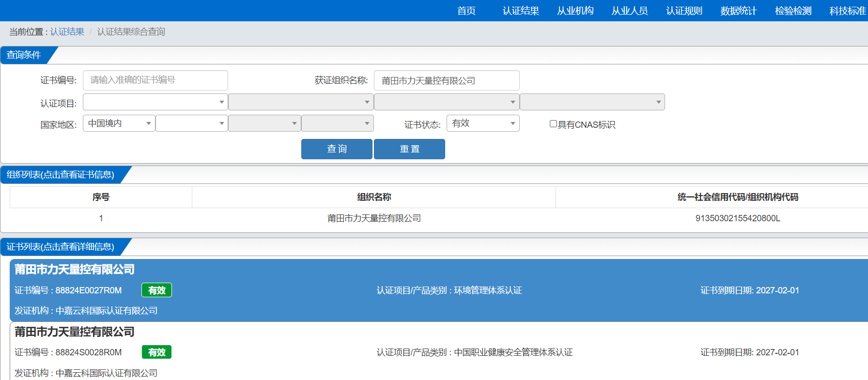The width and height of the screenshot is (868, 380).
Task: Click the 重置 button
Action: 409,149
